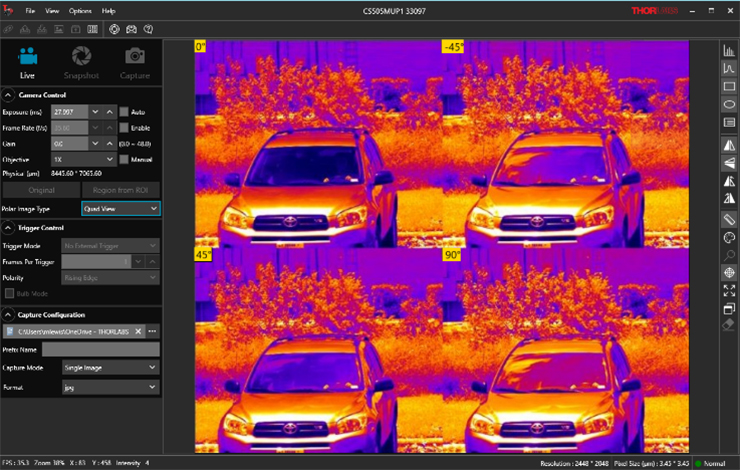
Task: Open the Options menu
Action: click(x=80, y=11)
